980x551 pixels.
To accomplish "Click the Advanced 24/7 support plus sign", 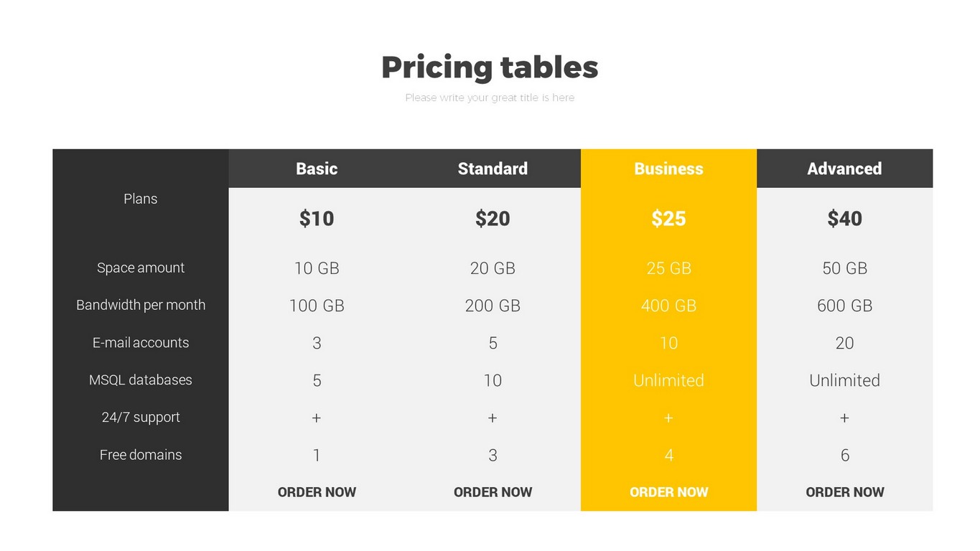I will tap(844, 418).
